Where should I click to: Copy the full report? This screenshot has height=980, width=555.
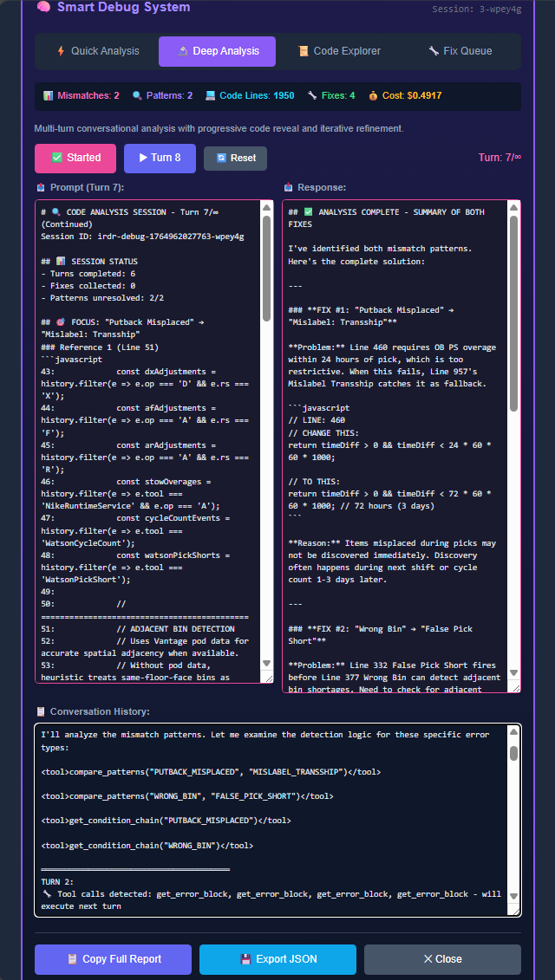tap(113, 958)
